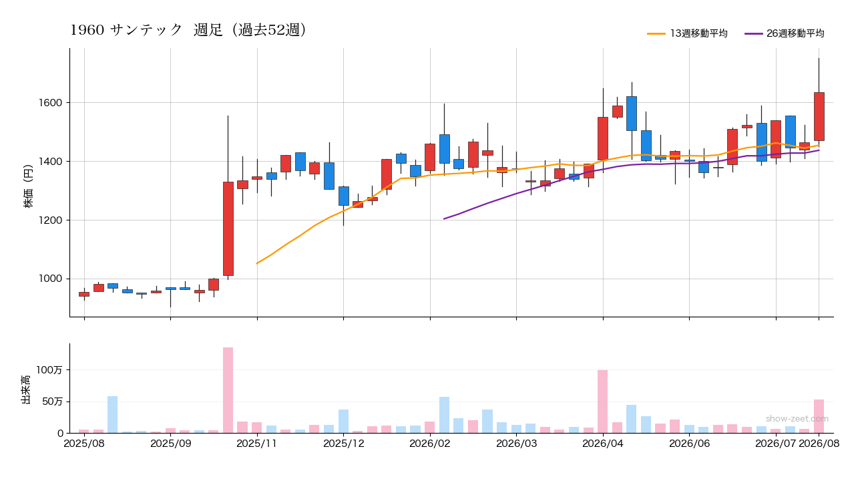Viewport: 868px width, 481px height.
Task: Click the 2026/06 date label
Action: [689, 444]
